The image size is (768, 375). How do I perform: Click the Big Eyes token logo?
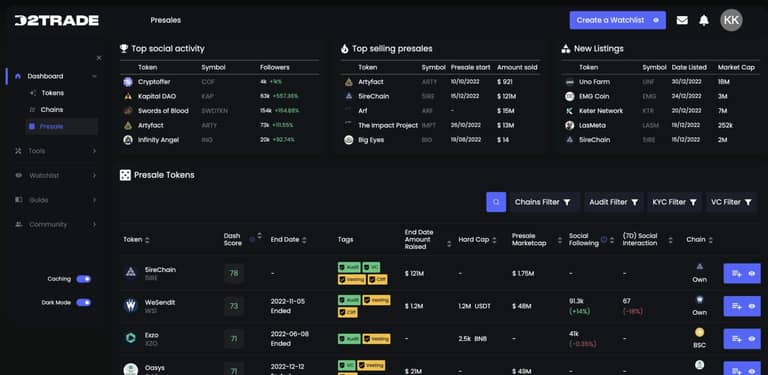(x=348, y=140)
